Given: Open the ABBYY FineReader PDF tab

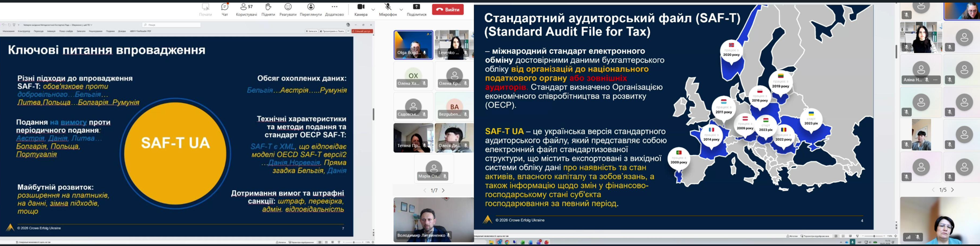Looking at the screenshot, I should 140,31.
